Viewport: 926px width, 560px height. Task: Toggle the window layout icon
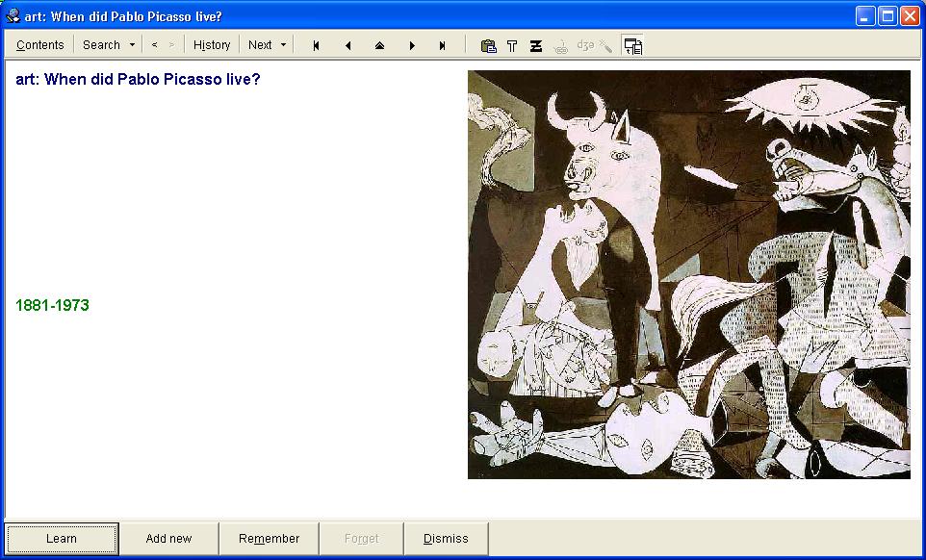[x=632, y=45]
